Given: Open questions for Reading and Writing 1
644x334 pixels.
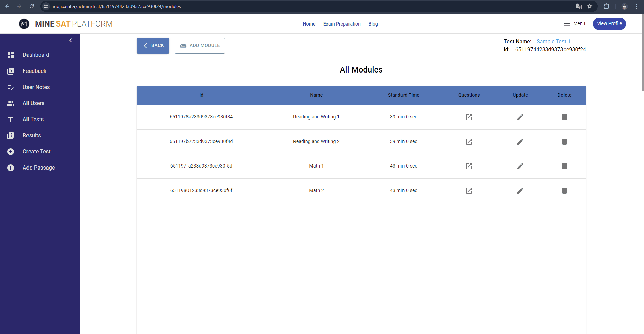Looking at the screenshot, I should (469, 117).
